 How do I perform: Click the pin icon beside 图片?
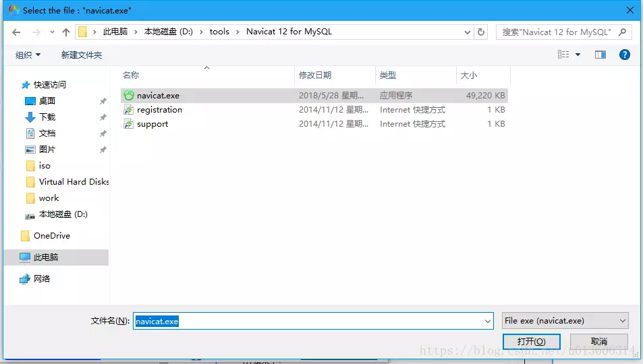(x=103, y=150)
